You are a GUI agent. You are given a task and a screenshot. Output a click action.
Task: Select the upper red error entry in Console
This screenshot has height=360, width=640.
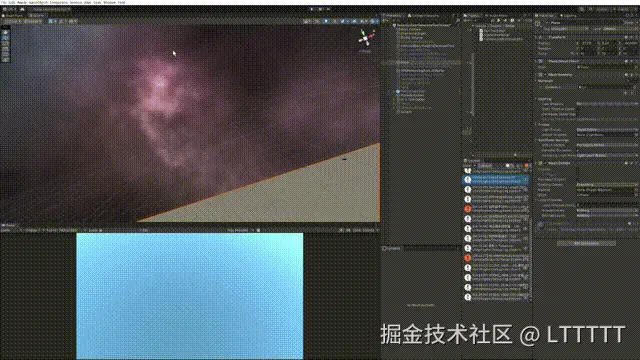(496, 209)
